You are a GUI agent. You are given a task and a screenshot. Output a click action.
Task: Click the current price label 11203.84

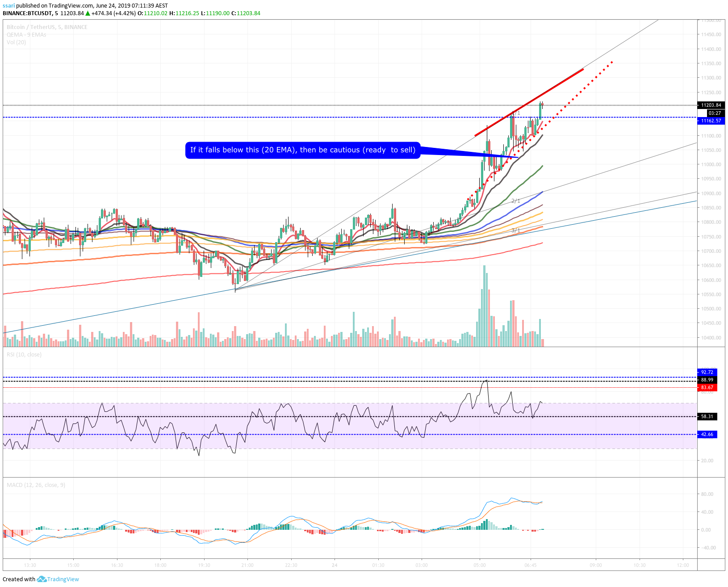[711, 105]
